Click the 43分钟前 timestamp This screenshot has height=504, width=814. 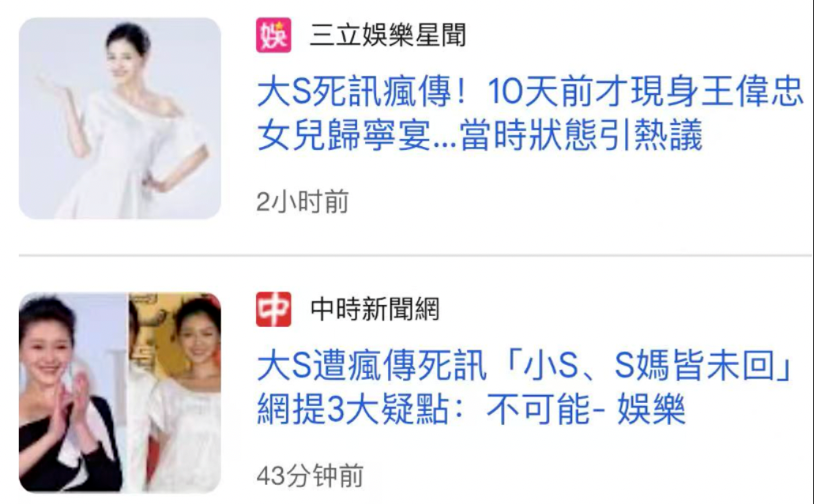point(310,476)
